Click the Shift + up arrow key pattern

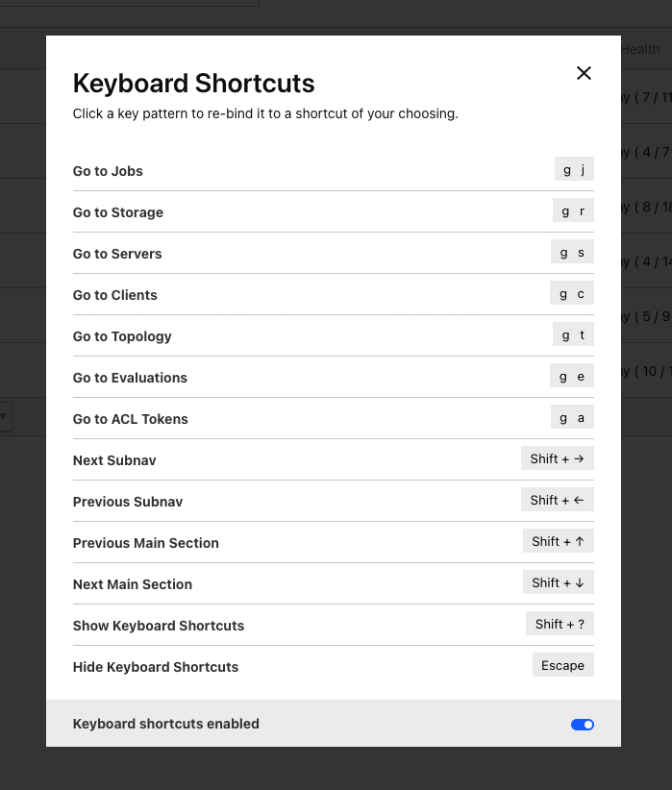click(x=558, y=542)
